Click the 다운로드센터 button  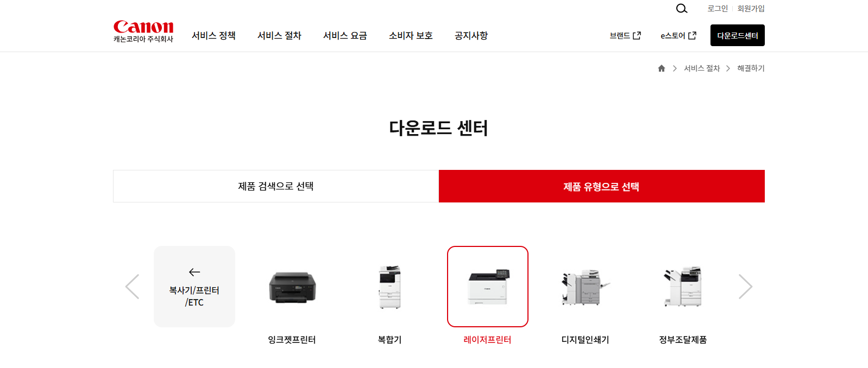point(738,35)
